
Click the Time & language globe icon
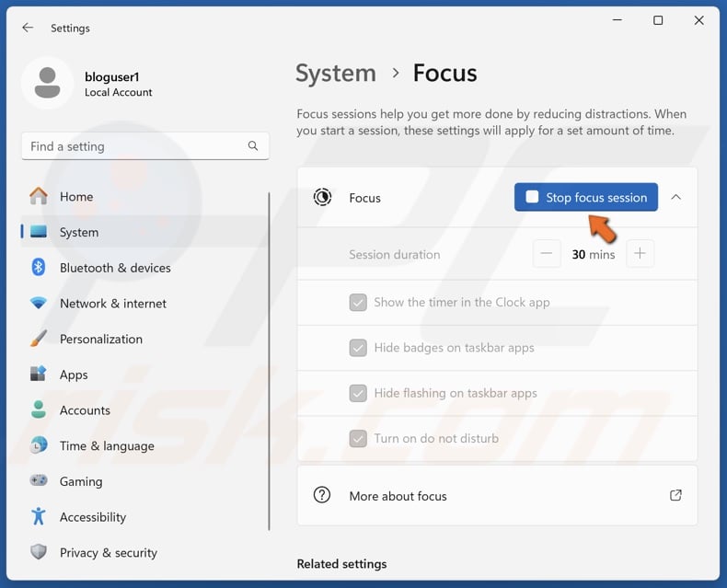coord(39,445)
